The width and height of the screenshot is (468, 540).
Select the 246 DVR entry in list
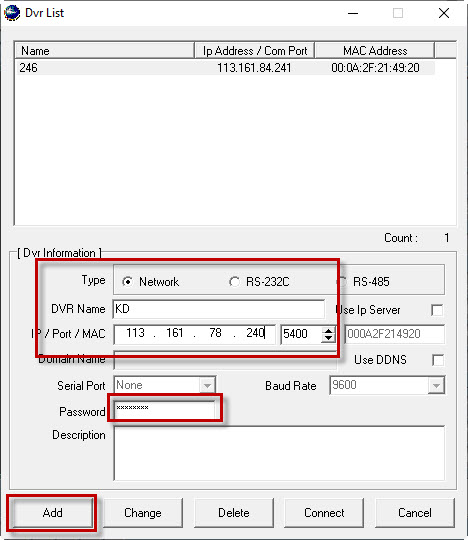coord(226,68)
